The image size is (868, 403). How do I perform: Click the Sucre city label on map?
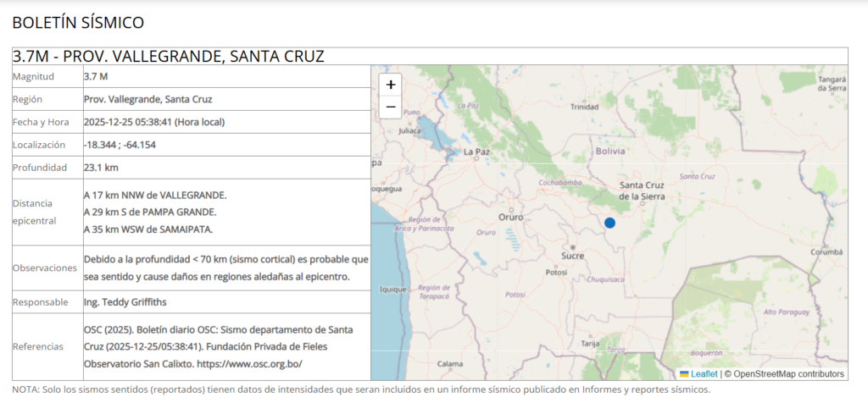point(573,255)
